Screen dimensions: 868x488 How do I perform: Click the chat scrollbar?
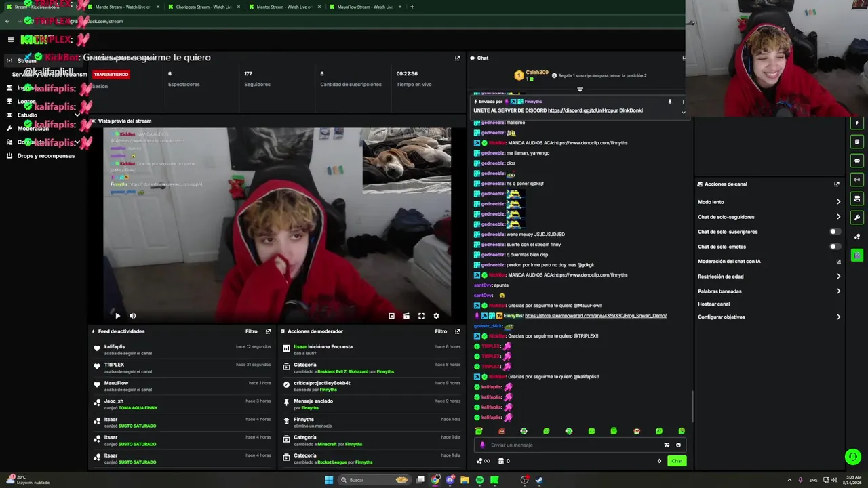pos(692,405)
